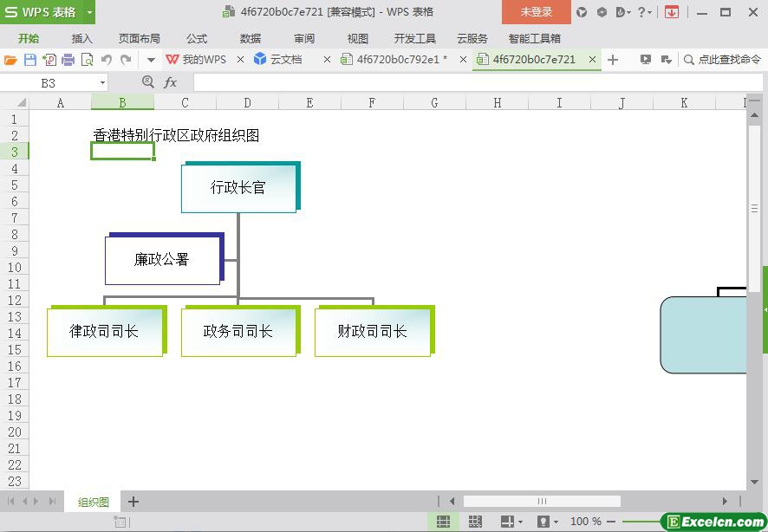Click the zoom out minus on zoom slider
Viewport: 768px width, 532px height.
(x=612, y=522)
